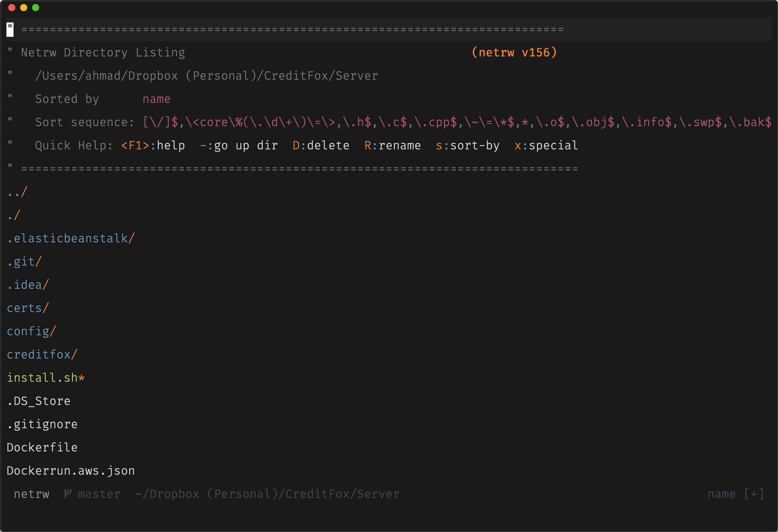Screen dimensions: 778x532
Task: Open the certs/ directory
Action: [x=28, y=308]
